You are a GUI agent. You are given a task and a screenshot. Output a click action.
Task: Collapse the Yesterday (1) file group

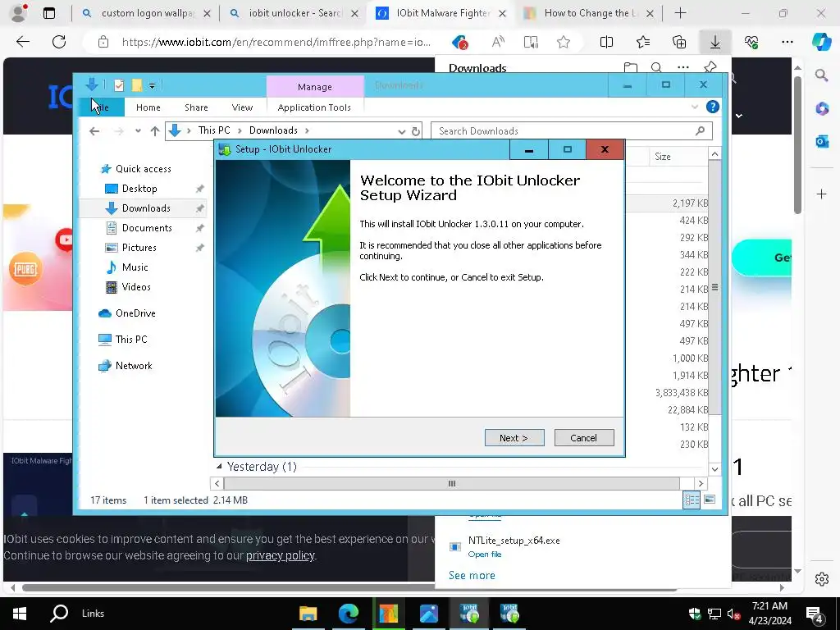[219, 467]
